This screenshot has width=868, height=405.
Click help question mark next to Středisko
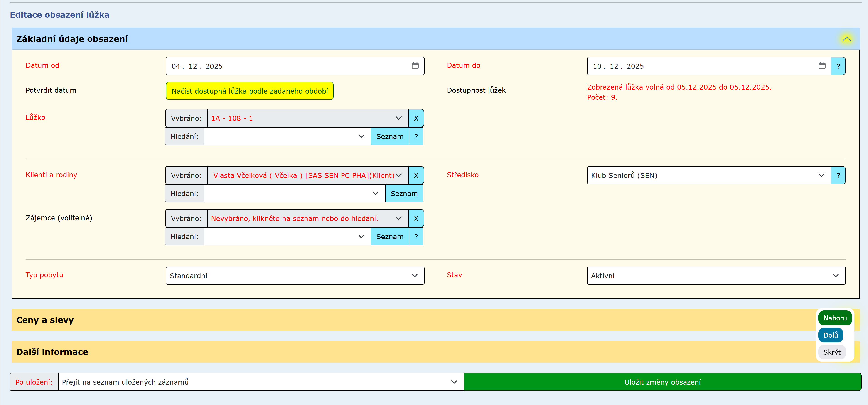[838, 175]
